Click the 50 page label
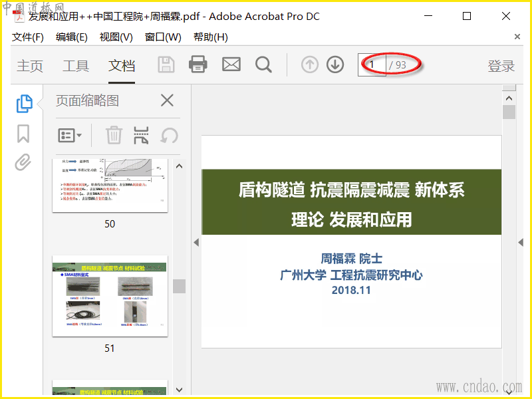 click(x=110, y=224)
